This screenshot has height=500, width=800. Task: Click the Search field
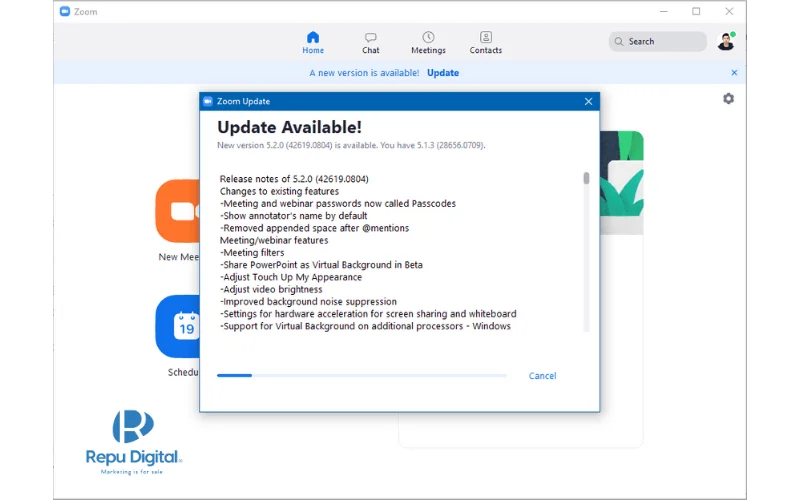[657, 41]
